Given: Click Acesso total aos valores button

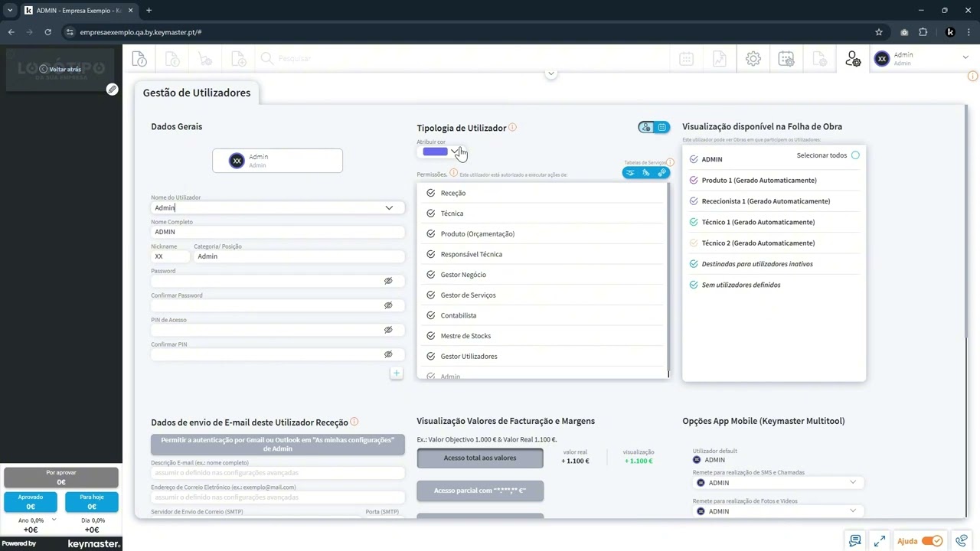Looking at the screenshot, I should click(480, 458).
